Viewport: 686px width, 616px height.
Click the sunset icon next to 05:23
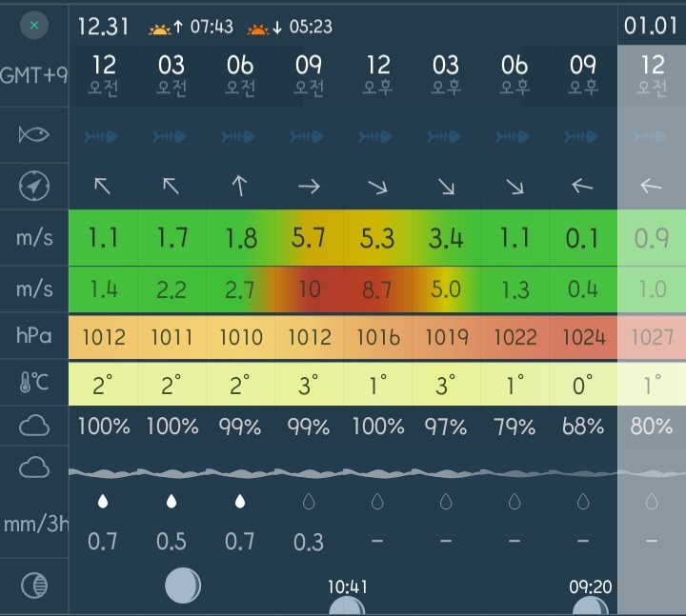pyautogui.click(x=258, y=29)
